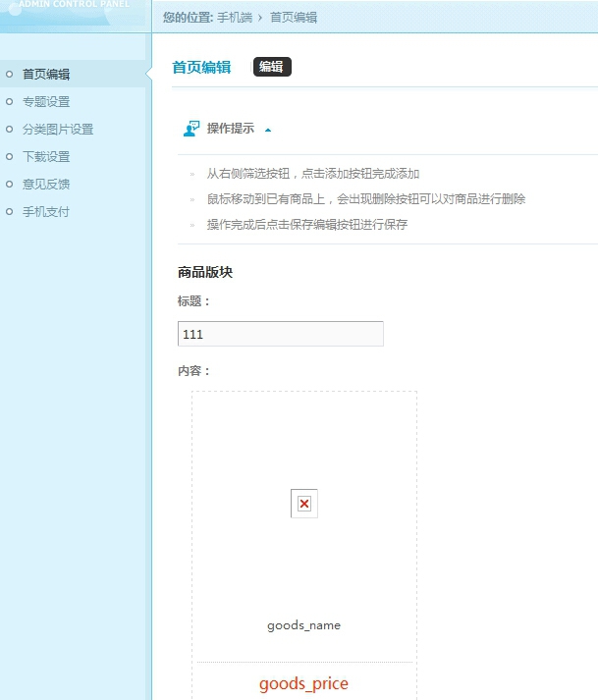Click the circle bullet beside 手机支付

pyautogui.click(x=10, y=212)
